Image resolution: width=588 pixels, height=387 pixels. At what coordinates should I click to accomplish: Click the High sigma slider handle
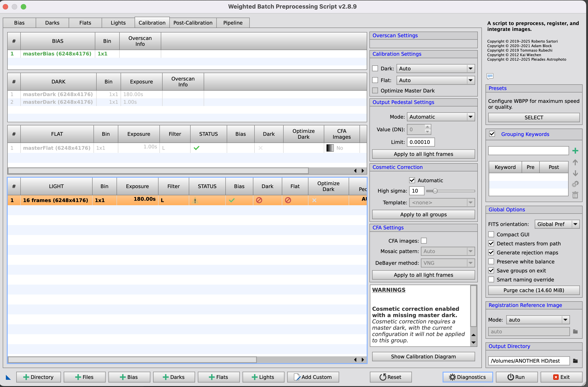[435, 191]
